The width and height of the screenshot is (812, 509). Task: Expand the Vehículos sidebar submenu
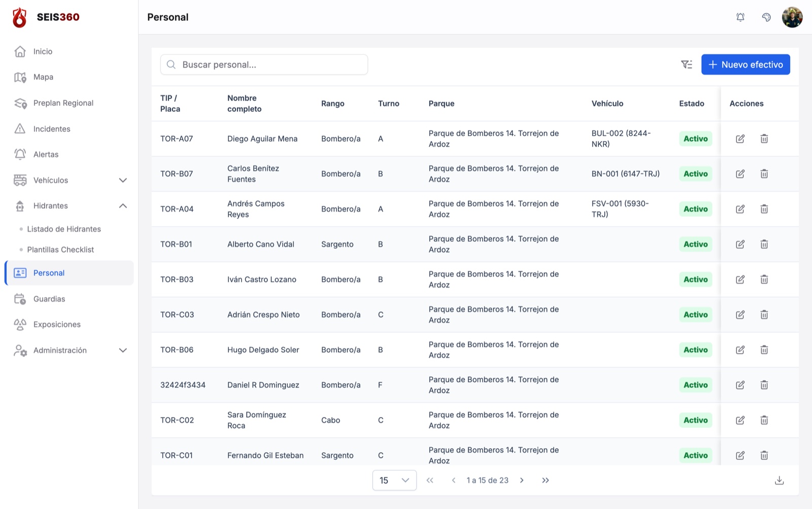123,180
